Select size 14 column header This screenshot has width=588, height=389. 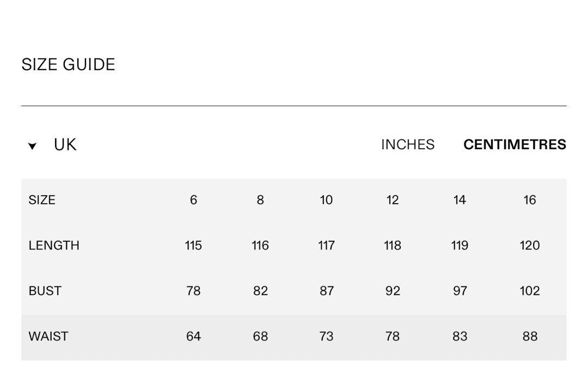click(x=460, y=200)
